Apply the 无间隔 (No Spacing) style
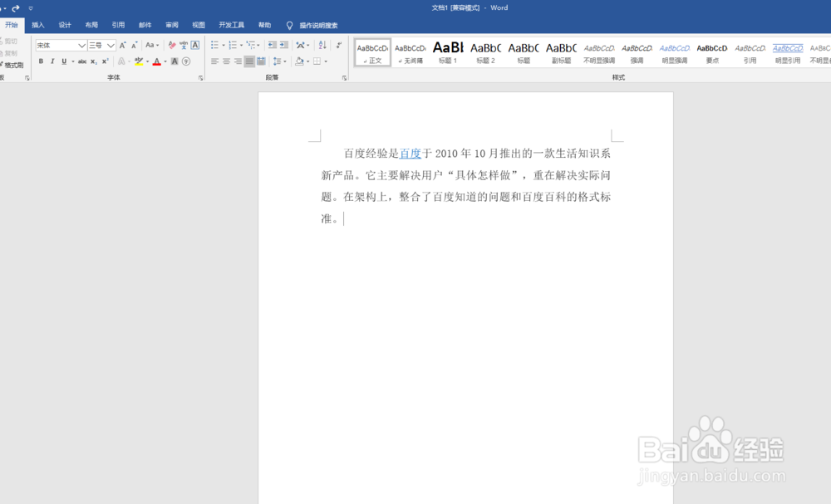 pyautogui.click(x=411, y=52)
